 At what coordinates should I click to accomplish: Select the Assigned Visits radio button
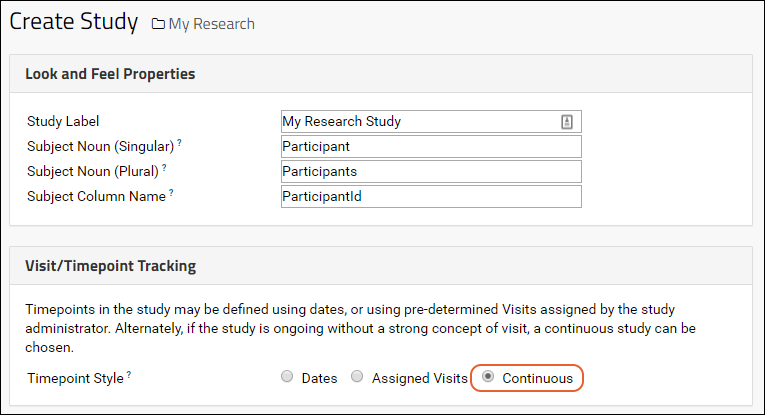pyautogui.click(x=357, y=376)
